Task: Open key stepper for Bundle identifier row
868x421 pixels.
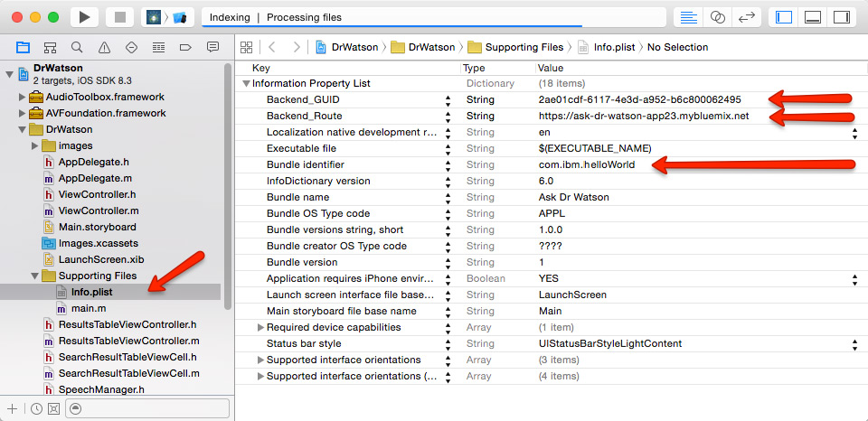Action: pyautogui.click(x=448, y=164)
